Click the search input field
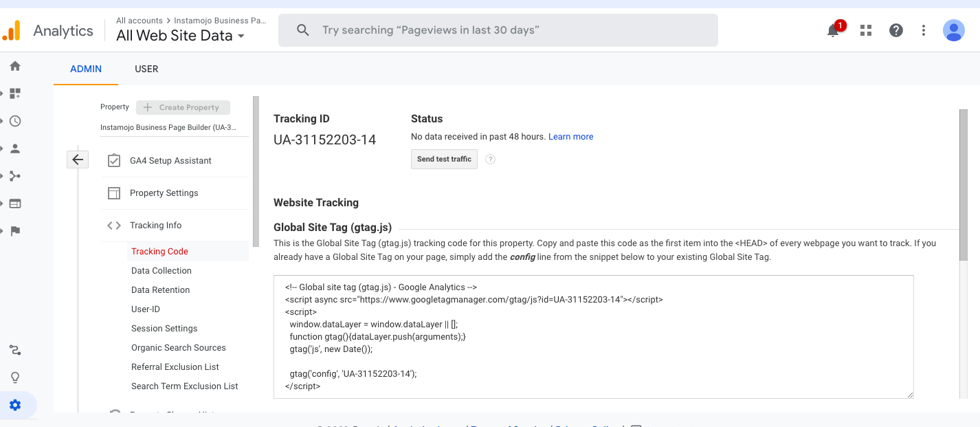The width and height of the screenshot is (980, 427). pyautogui.click(x=498, y=30)
